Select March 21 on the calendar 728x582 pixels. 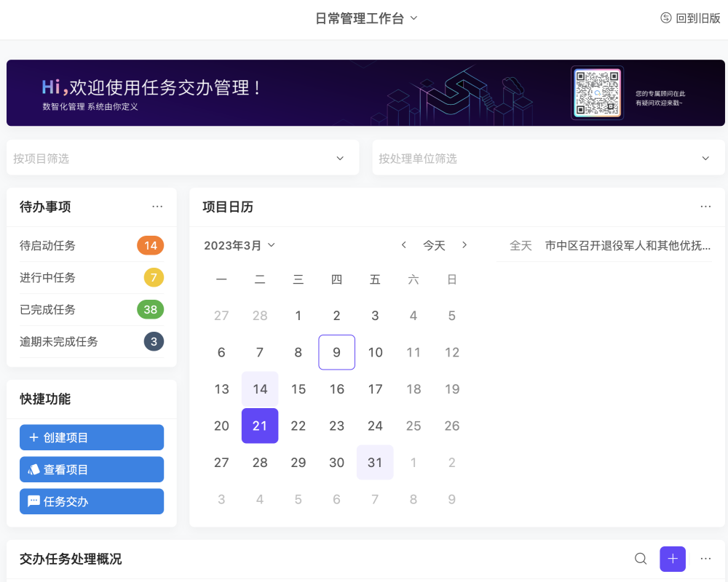(260, 426)
